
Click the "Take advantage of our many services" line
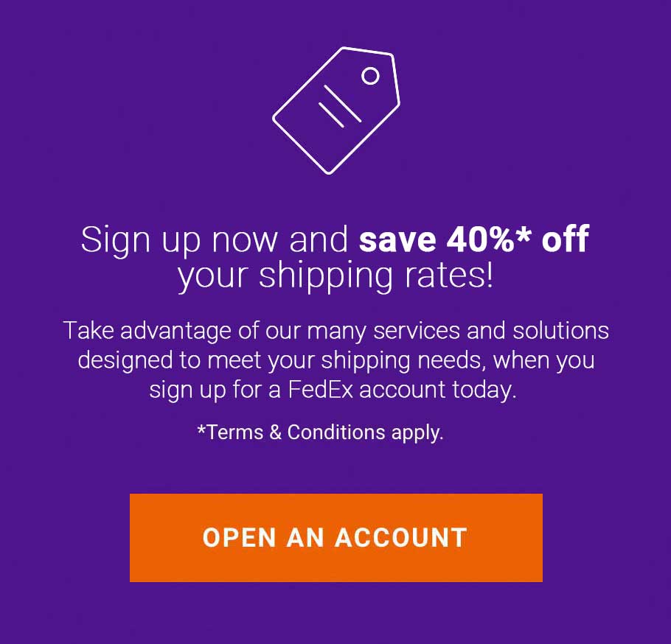click(x=259, y=331)
